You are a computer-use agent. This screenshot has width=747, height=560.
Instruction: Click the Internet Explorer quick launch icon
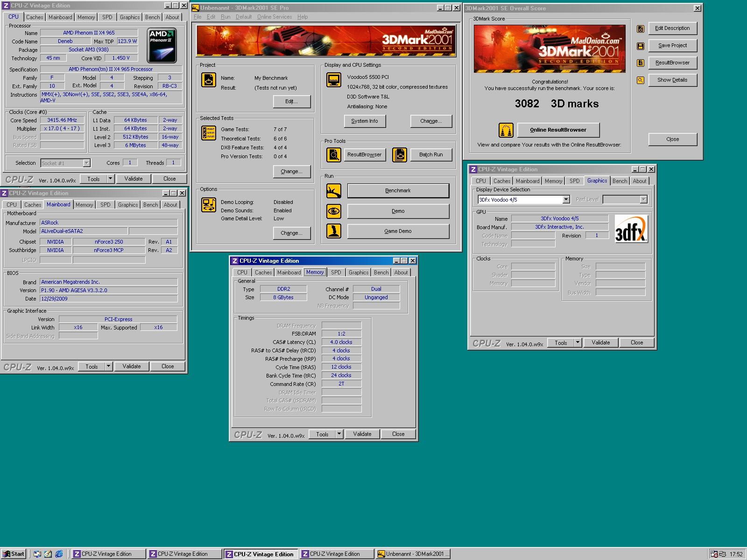[59, 554]
